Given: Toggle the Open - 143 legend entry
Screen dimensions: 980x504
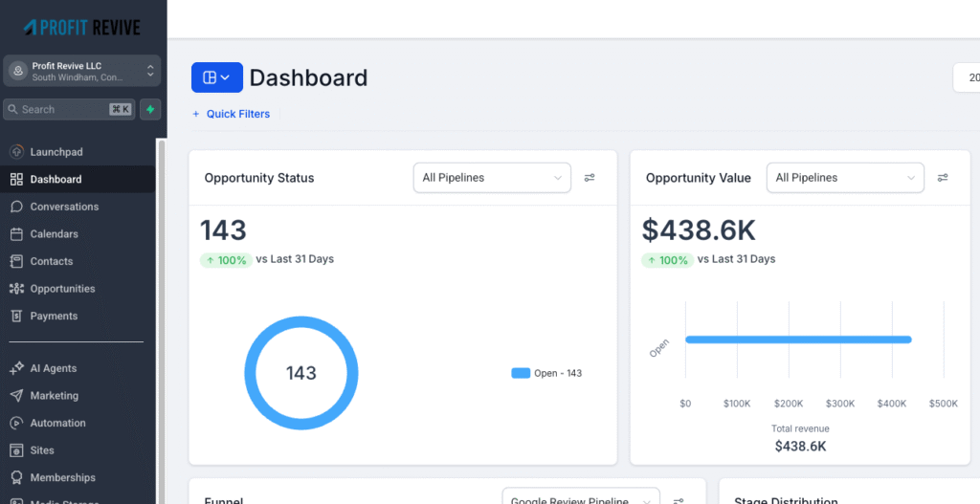Looking at the screenshot, I should (x=546, y=373).
